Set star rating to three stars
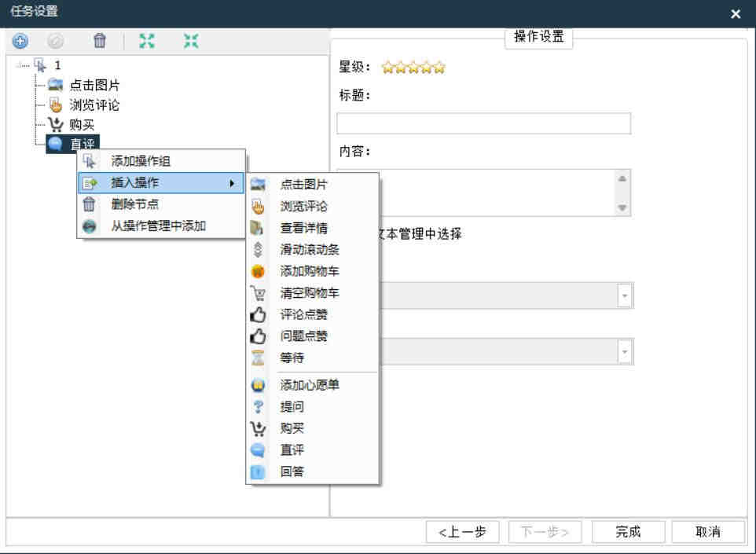The height and width of the screenshot is (554, 756). pos(413,68)
